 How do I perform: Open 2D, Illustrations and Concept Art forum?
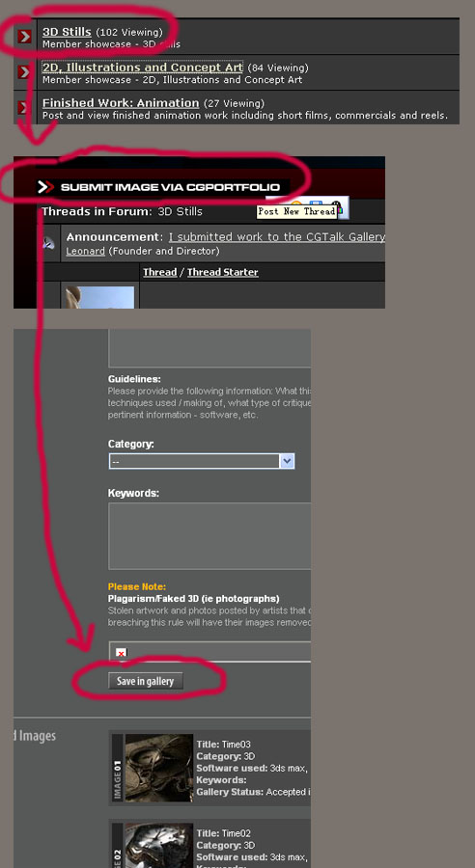tap(143, 67)
